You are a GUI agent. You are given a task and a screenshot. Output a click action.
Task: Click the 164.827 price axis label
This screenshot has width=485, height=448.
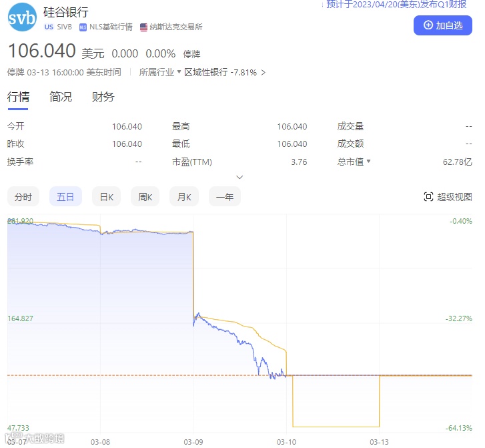coord(20,318)
